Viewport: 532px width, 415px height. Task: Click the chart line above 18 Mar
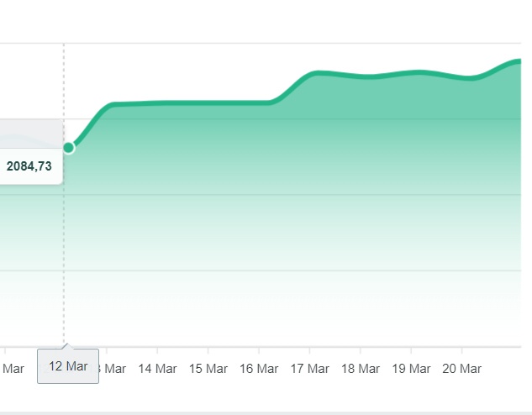(361, 76)
